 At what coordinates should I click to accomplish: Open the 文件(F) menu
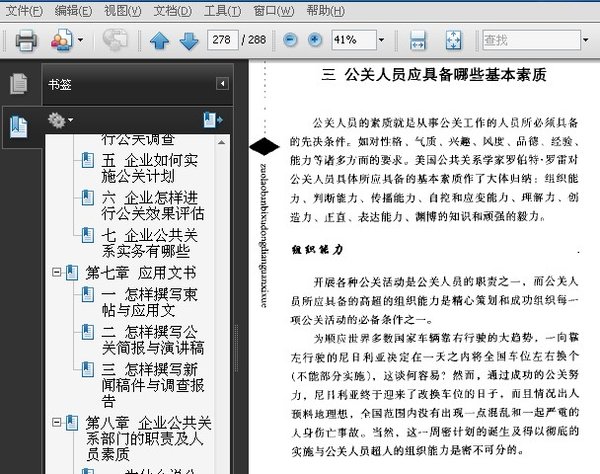[x=24, y=11]
